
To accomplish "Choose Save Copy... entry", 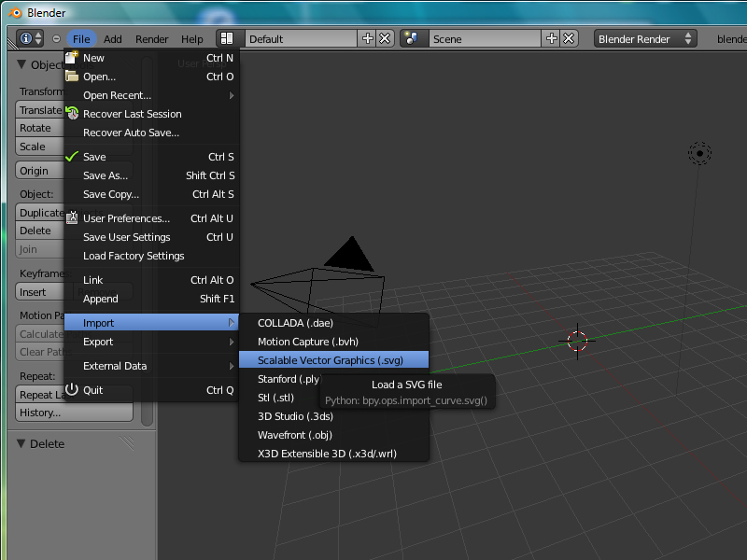I will [x=151, y=194].
